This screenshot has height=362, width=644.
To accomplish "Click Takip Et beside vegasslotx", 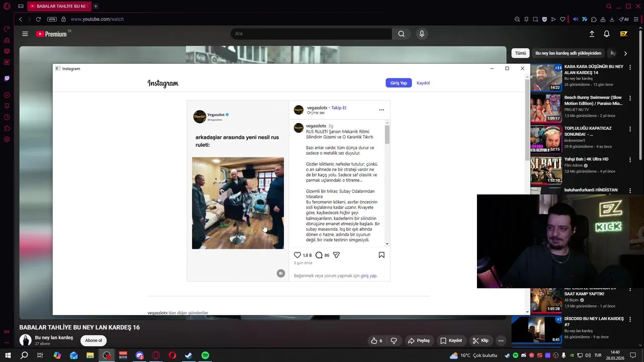I will [x=339, y=108].
